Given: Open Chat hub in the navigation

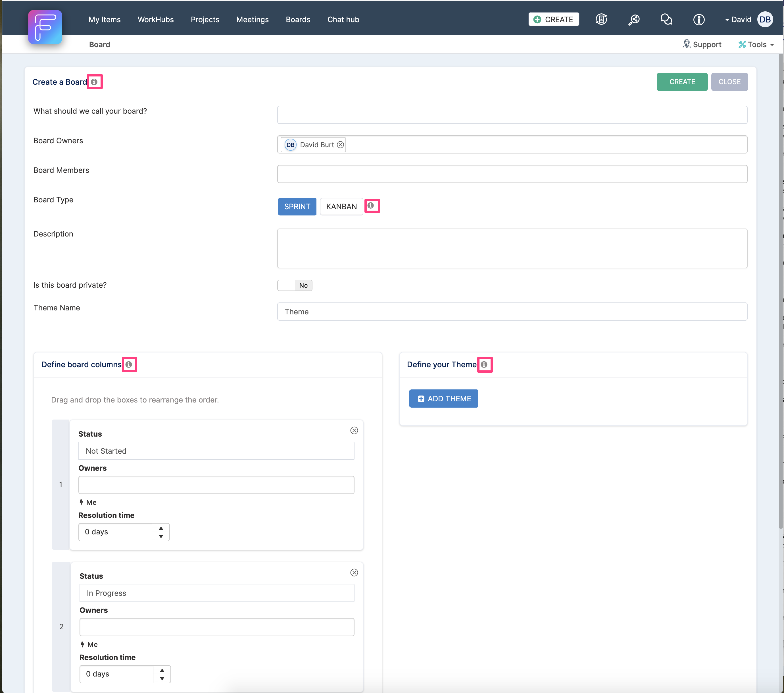Looking at the screenshot, I should tap(343, 20).
